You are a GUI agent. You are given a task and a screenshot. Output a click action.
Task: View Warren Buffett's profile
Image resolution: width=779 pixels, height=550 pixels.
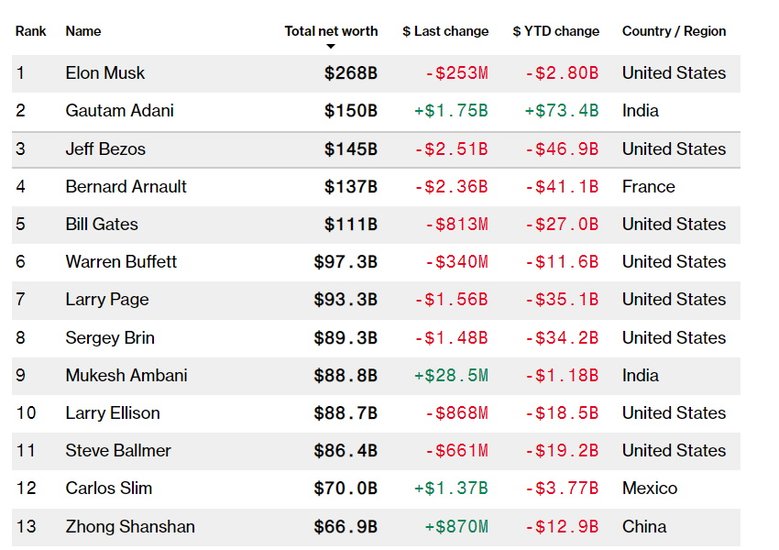coord(121,262)
